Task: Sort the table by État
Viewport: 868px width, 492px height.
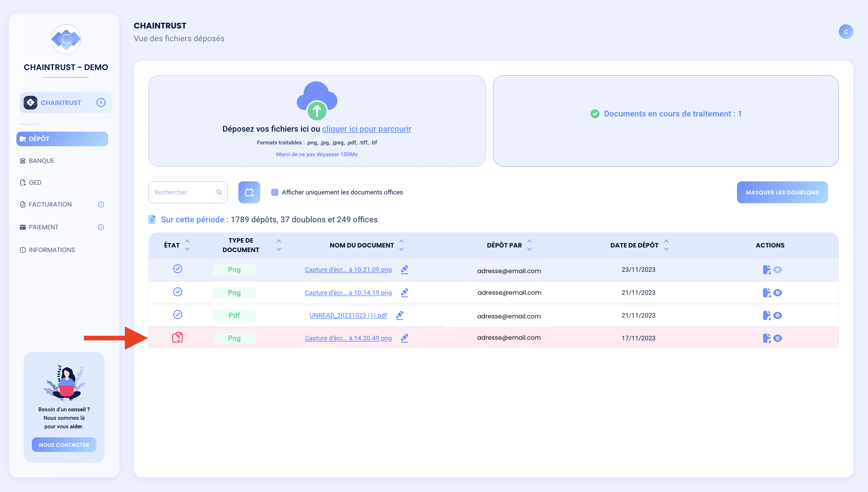Action: (x=187, y=245)
